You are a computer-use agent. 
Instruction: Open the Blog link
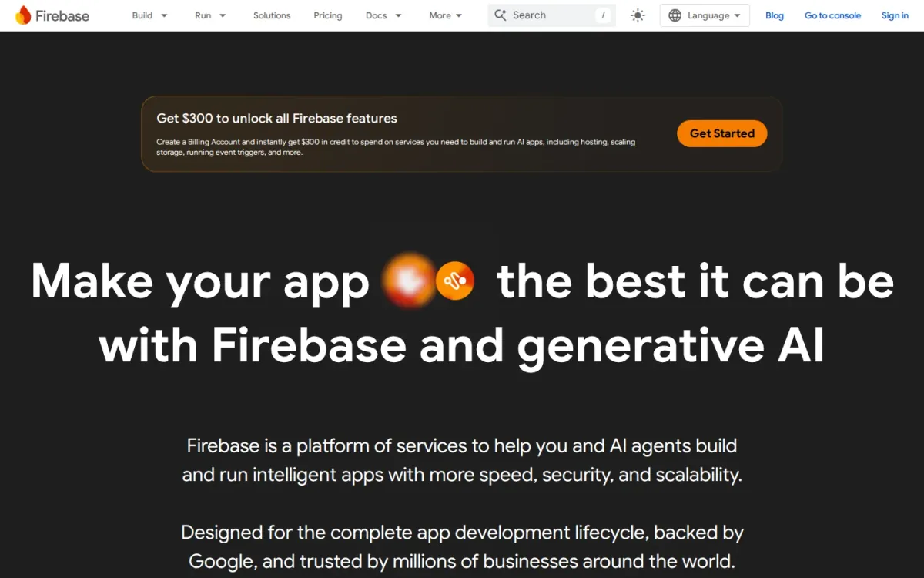[775, 15]
